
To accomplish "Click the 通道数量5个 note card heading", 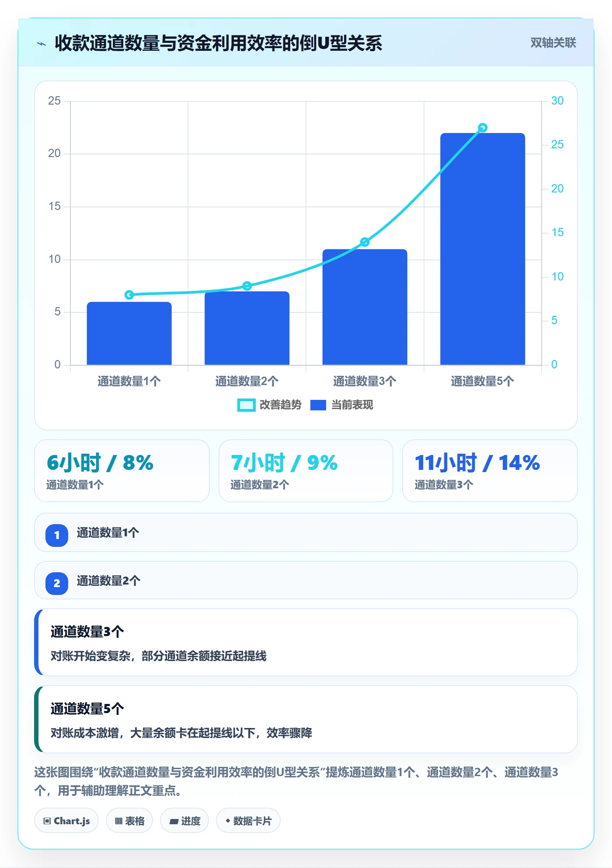I will coord(87,709).
